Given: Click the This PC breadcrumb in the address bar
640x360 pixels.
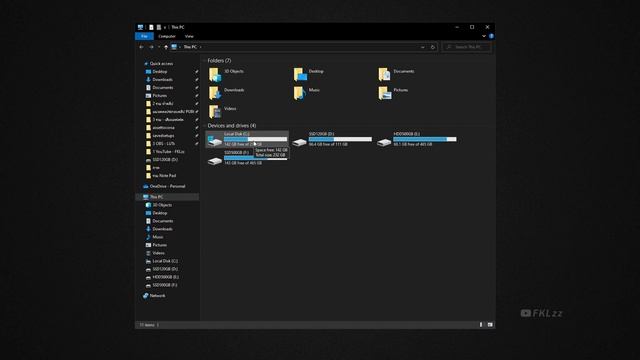Looking at the screenshot, I should pos(190,47).
